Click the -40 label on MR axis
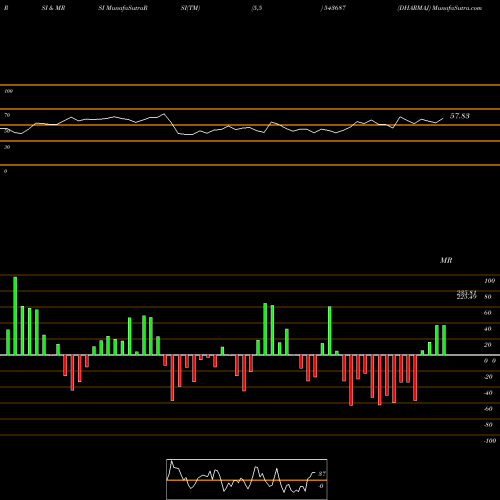 click(488, 393)
